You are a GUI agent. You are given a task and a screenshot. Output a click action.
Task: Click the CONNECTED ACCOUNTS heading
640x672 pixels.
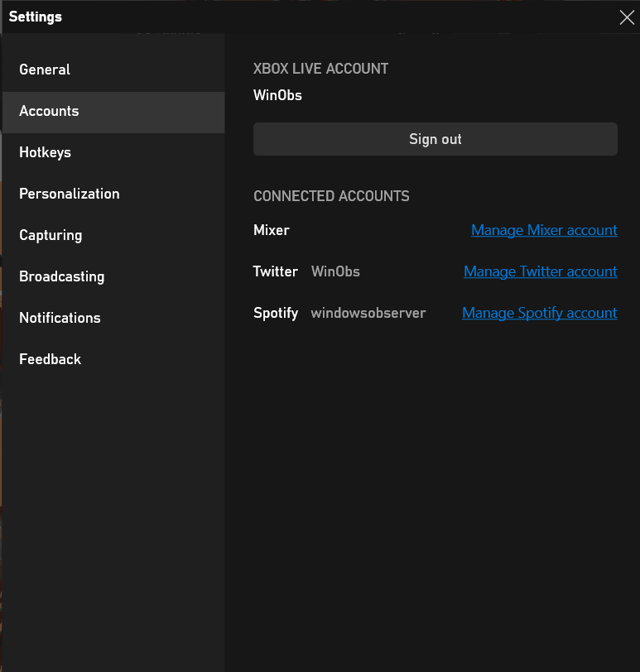(x=331, y=196)
